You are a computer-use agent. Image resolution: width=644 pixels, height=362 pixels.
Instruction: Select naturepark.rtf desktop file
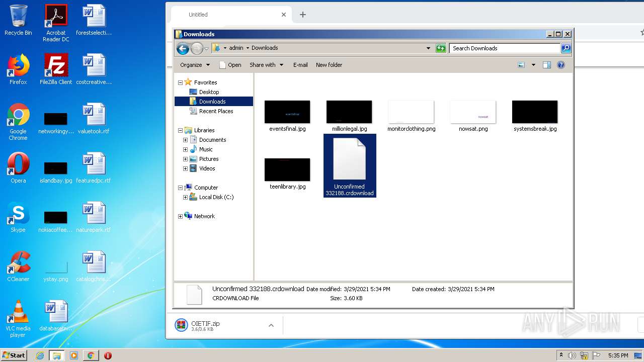pos(94,217)
